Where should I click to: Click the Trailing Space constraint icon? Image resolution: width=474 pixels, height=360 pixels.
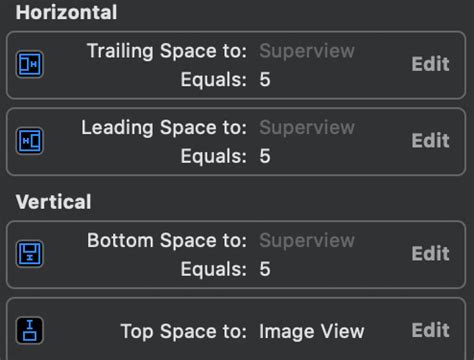coord(30,64)
